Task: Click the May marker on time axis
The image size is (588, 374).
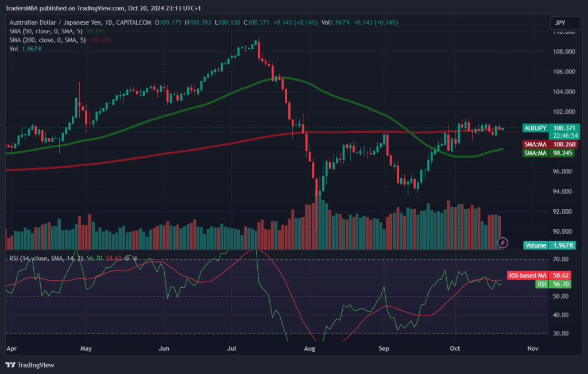Action: (x=86, y=348)
